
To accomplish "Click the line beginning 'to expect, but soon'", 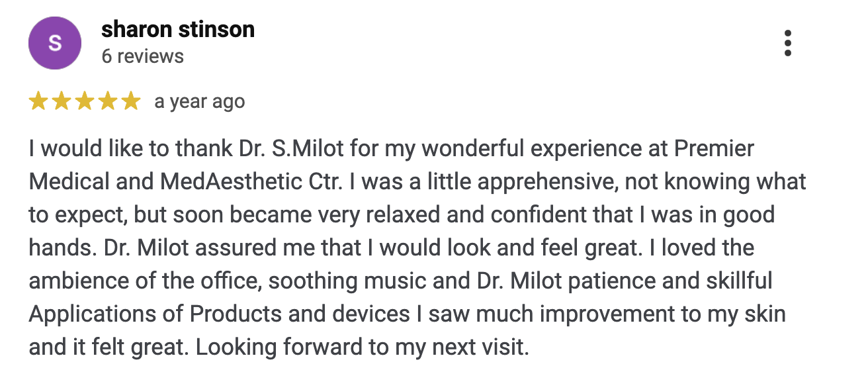I will pos(402,214).
